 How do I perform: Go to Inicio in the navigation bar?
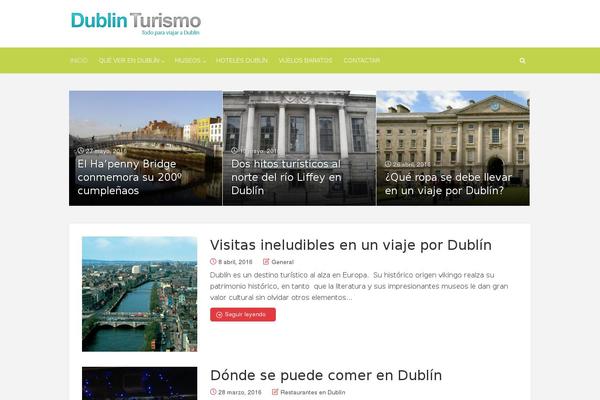79,60
